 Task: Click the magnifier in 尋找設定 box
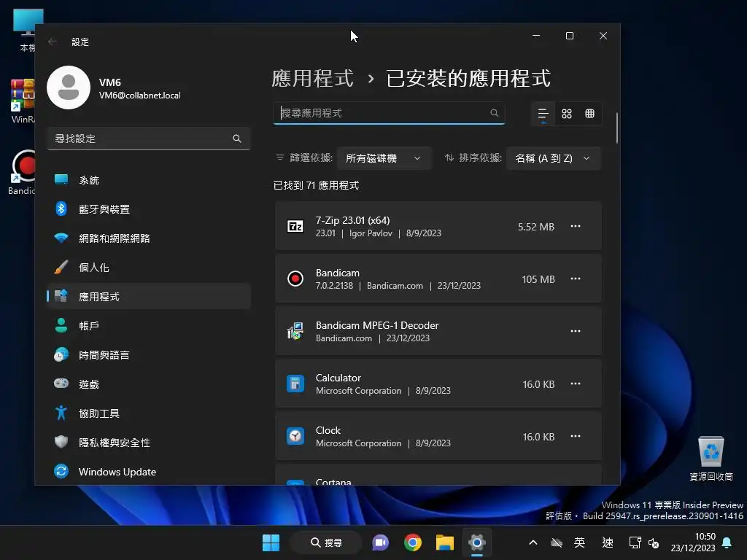pyautogui.click(x=237, y=139)
